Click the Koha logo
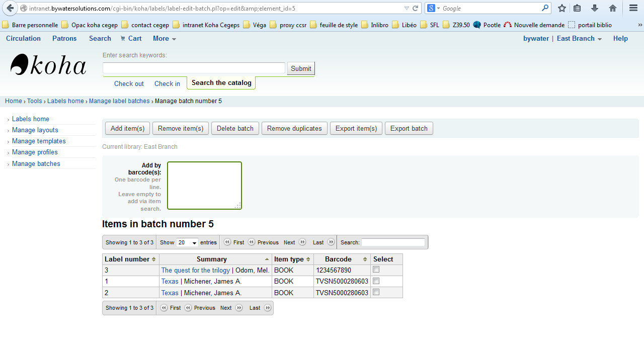This screenshot has width=644, height=354. tap(48, 65)
